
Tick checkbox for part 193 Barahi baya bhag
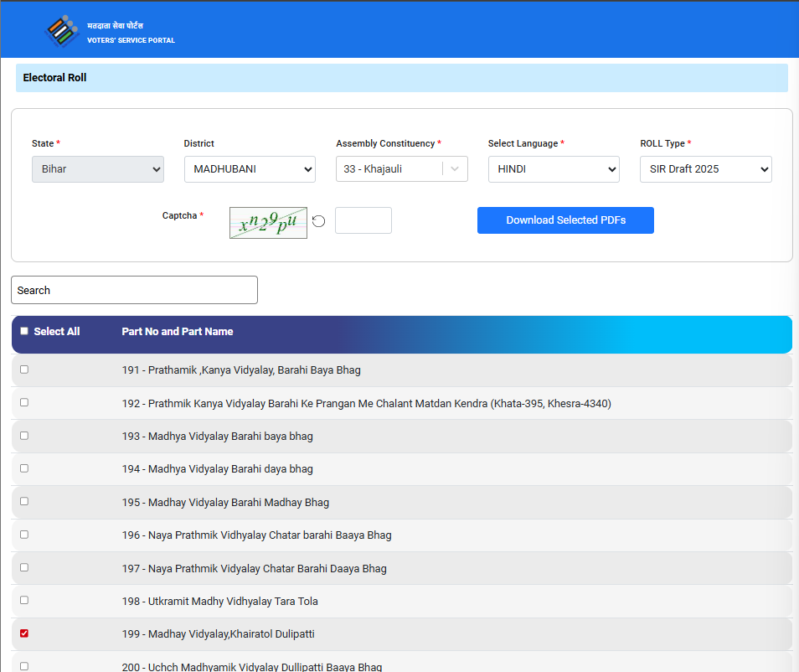pos(24,436)
